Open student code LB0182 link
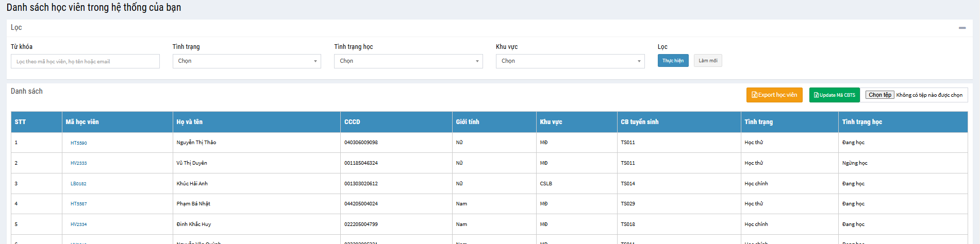 pos(78,184)
